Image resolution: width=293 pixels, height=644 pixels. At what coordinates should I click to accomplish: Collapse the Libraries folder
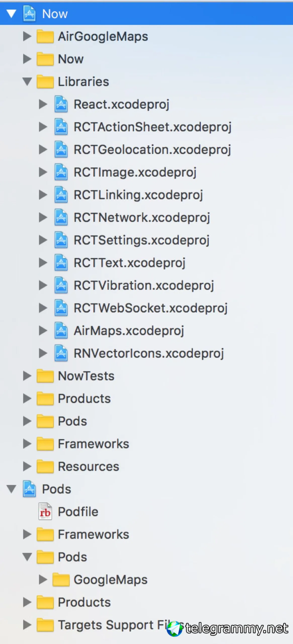tap(27, 82)
